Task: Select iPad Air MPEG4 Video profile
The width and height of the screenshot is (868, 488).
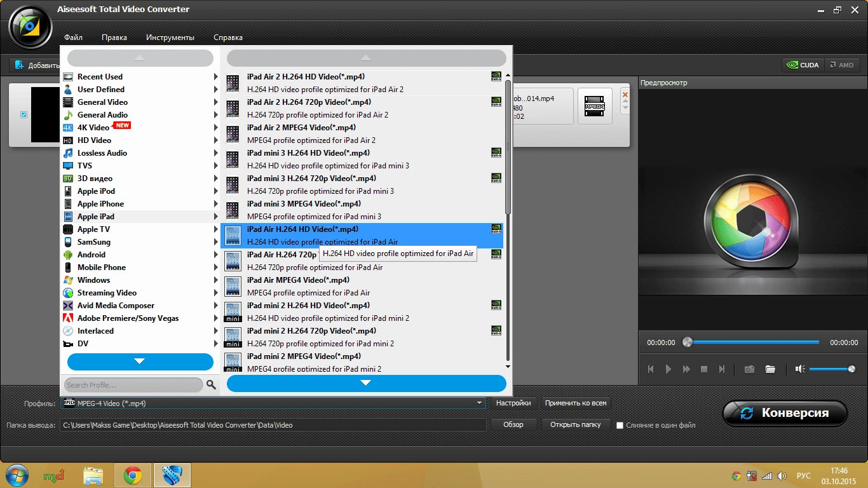Action: point(362,287)
